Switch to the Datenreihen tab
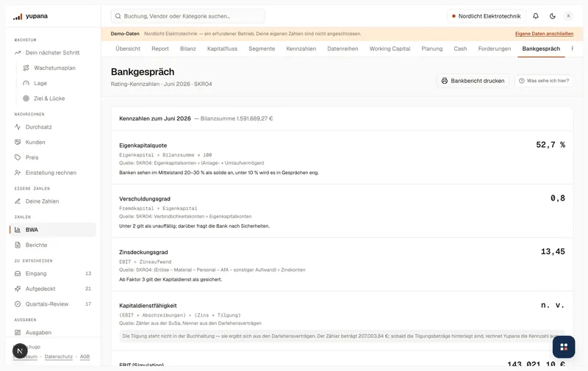588x371 pixels. click(343, 48)
